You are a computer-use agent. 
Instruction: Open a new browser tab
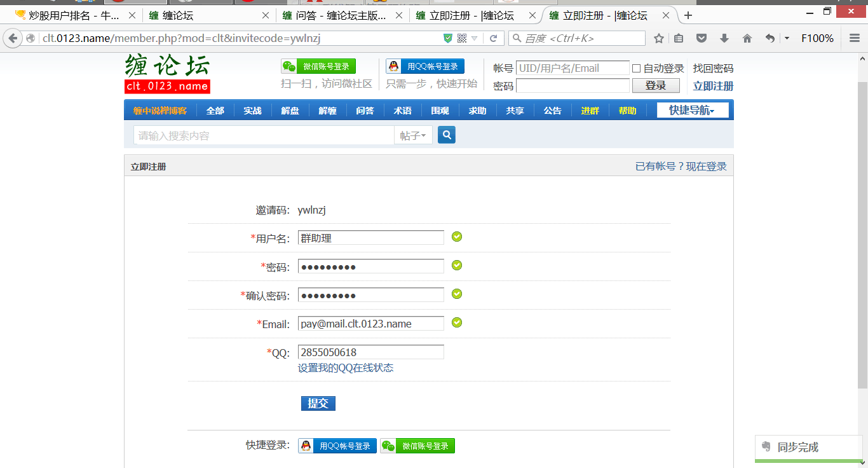(688, 15)
